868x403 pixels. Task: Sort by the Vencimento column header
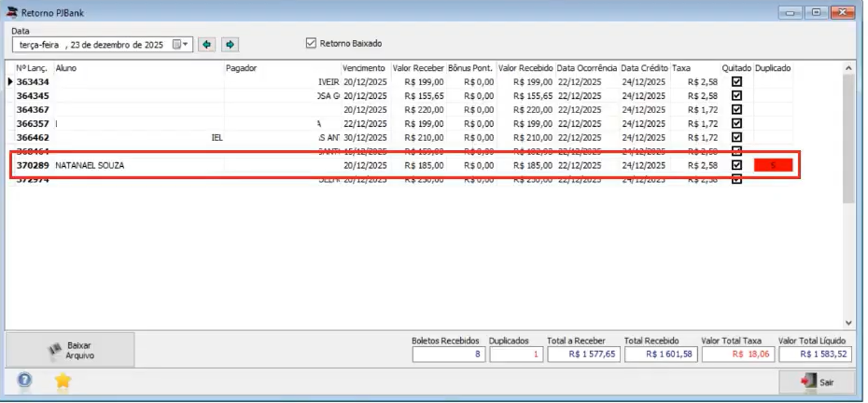coord(364,68)
